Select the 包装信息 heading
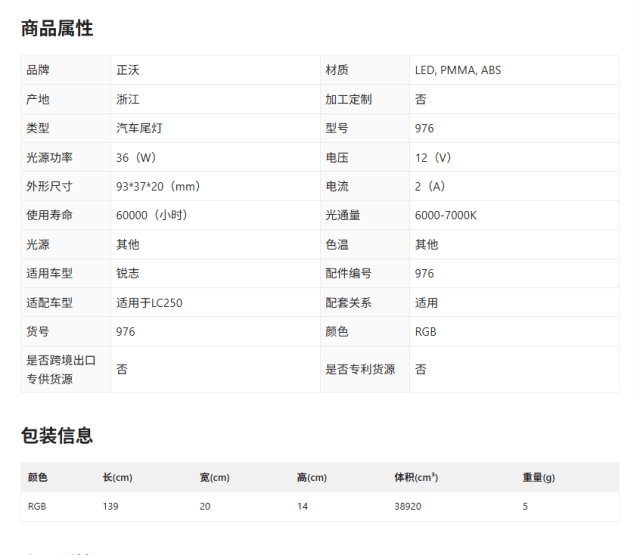Image resolution: width=640 pixels, height=555 pixels. [x=57, y=435]
